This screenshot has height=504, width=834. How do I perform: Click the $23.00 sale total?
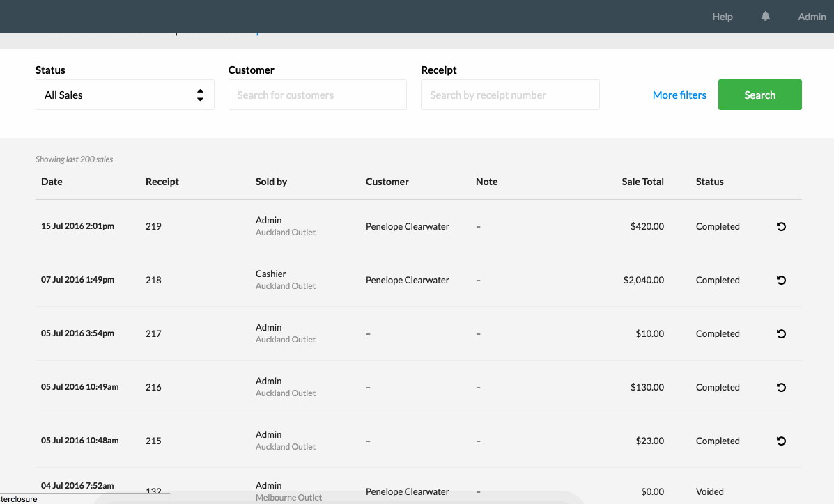(650, 441)
